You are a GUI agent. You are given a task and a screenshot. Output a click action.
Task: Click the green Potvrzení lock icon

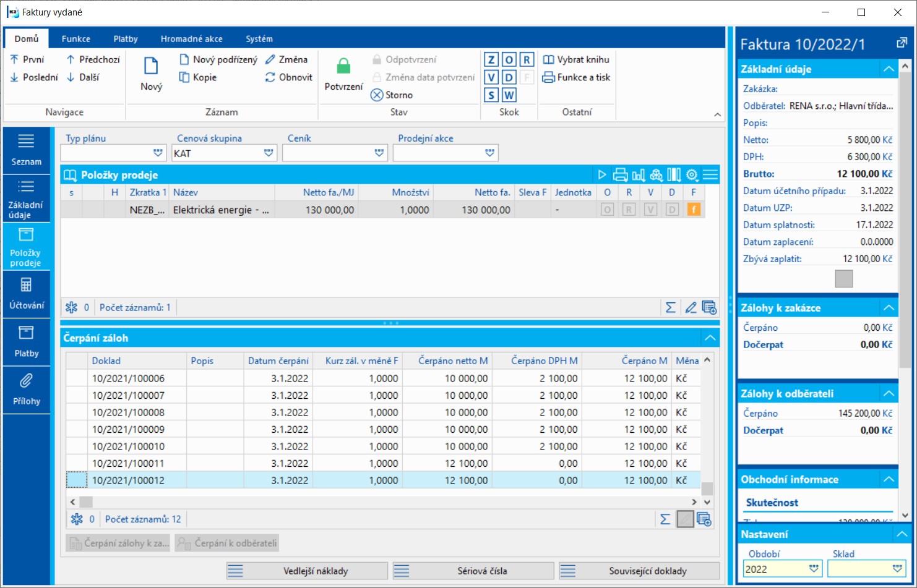343,66
